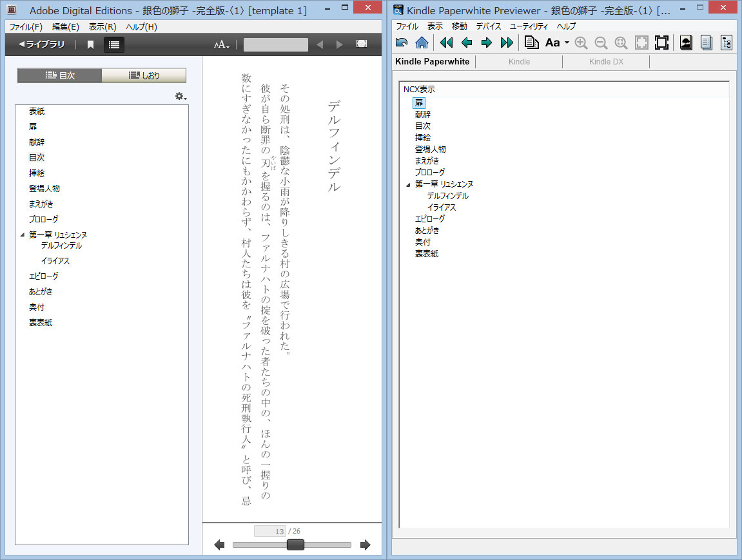Viewport: 742px width, 560px height.
Task: Select あとがき in Kindle NCX view
Action: [427, 230]
